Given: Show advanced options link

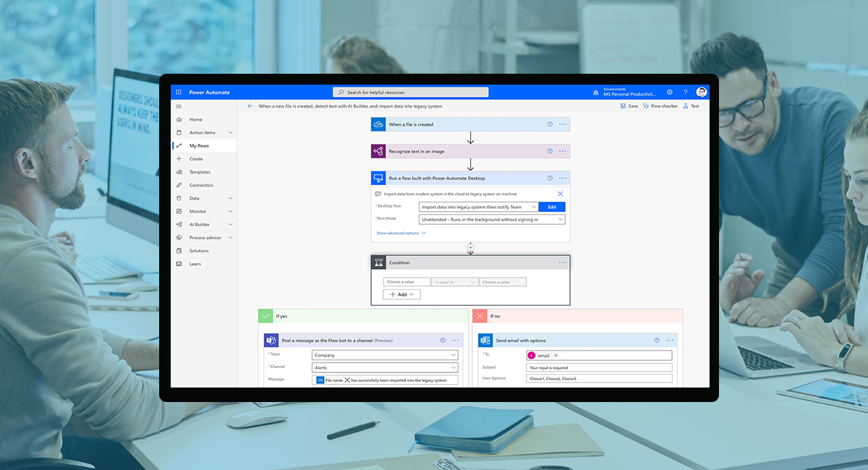Looking at the screenshot, I should pos(401,233).
